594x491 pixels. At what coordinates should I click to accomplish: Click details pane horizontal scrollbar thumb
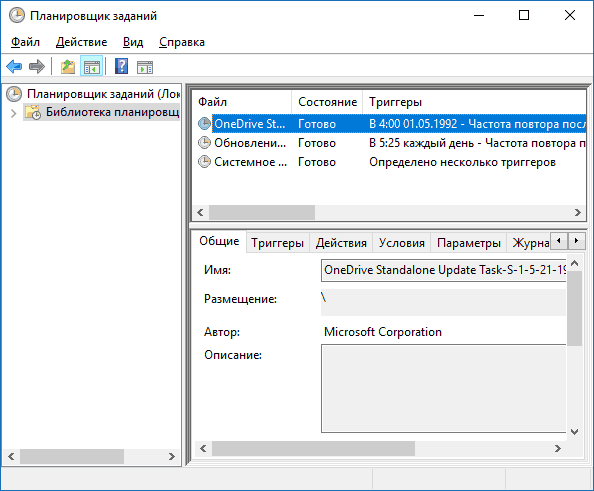[313, 449]
